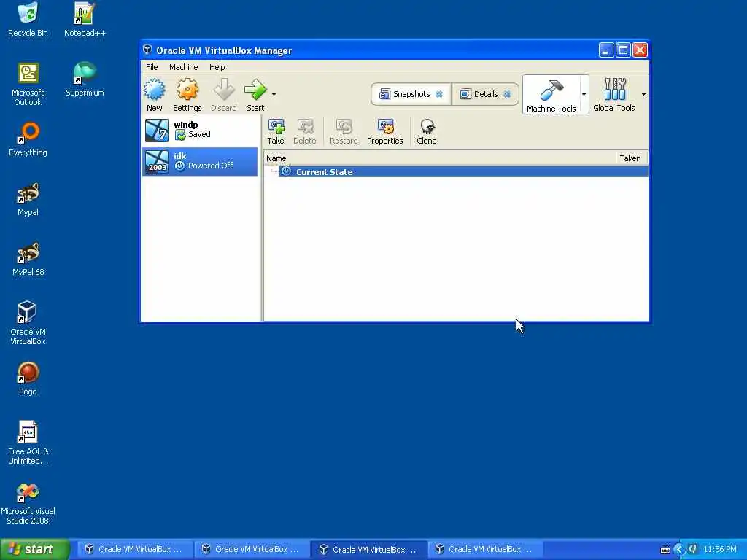Viewport: 747px width, 560px height.
Task: Expand Global Tools dropdown arrow
Action: (x=643, y=94)
